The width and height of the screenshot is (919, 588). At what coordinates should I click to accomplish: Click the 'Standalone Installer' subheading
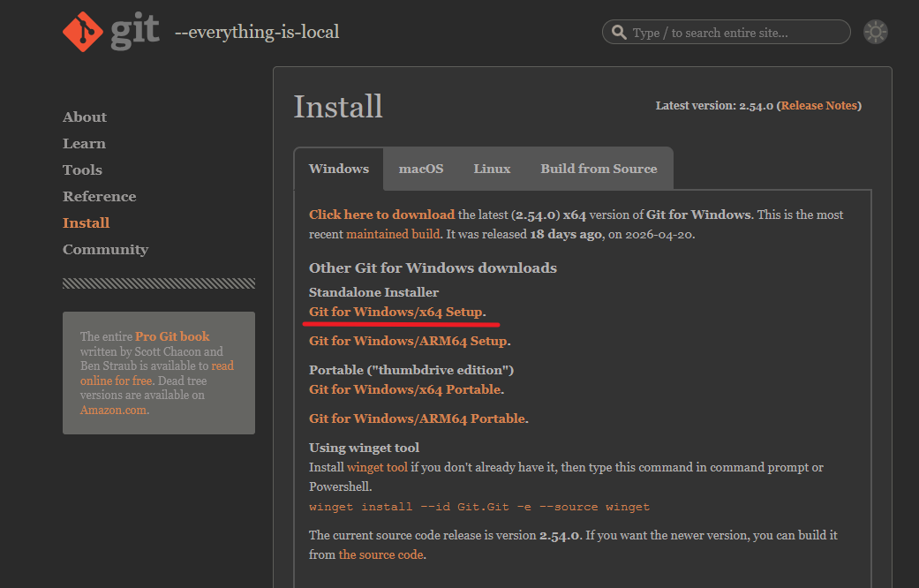pos(373,292)
